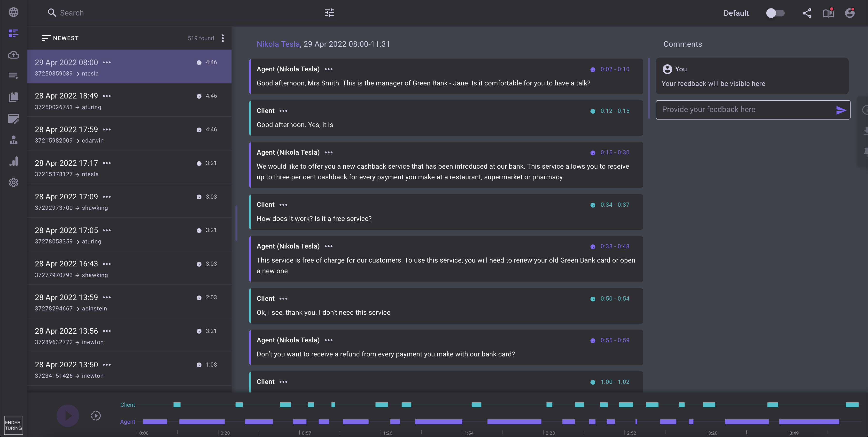The image size is (868, 437).
Task: Select the 28 Apr 2022 17:59 cdarwin conversation
Action: pos(129,134)
